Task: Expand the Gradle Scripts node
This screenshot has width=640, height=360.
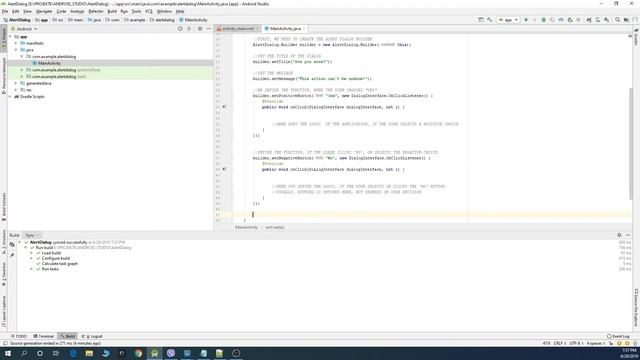Action: [x=11, y=96]
